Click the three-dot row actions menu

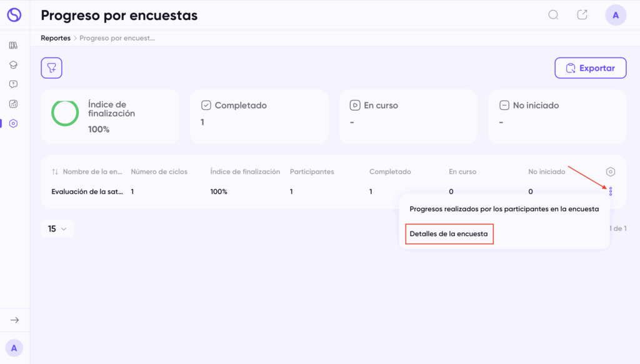[x=611, y=191]
